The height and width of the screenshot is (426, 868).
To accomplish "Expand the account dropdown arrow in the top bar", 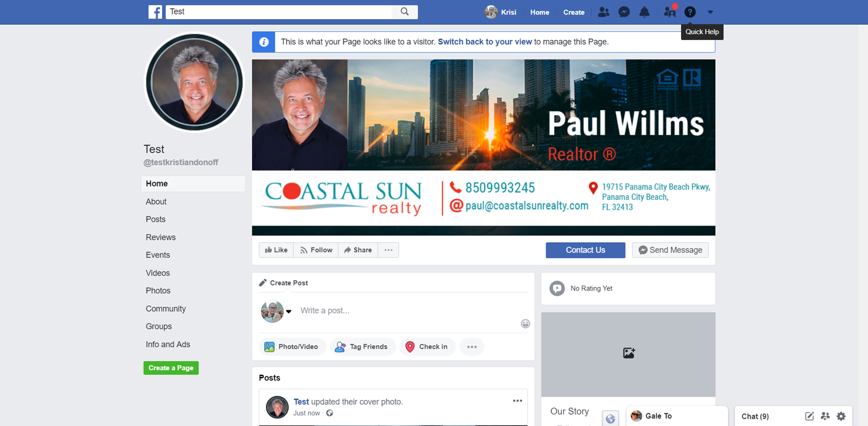I will click(710, 12).
